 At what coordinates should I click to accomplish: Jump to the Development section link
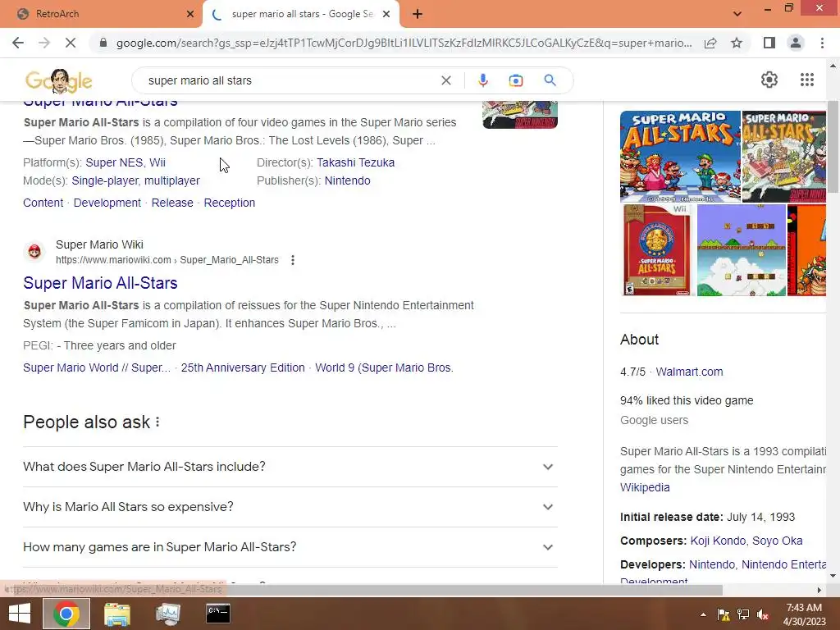pyautogui.click(x=107, y=203)
